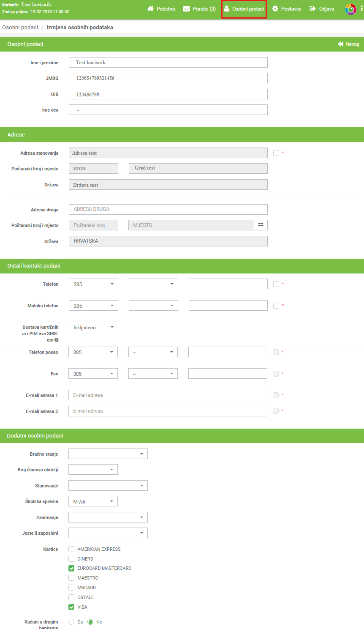Click the logout icon beside Odjava

(x=312, y=8)
